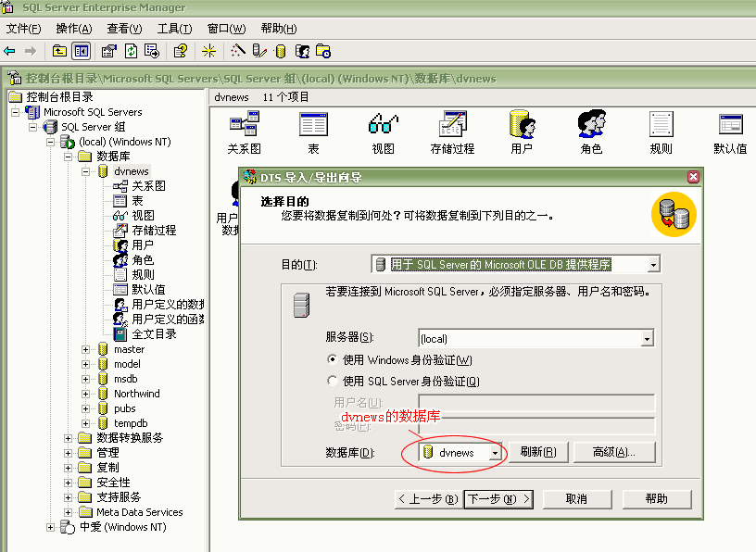
Task: Open the 存储过程 (stored procedures) icon
Action: pyautogui.click(x=451, y=127)
